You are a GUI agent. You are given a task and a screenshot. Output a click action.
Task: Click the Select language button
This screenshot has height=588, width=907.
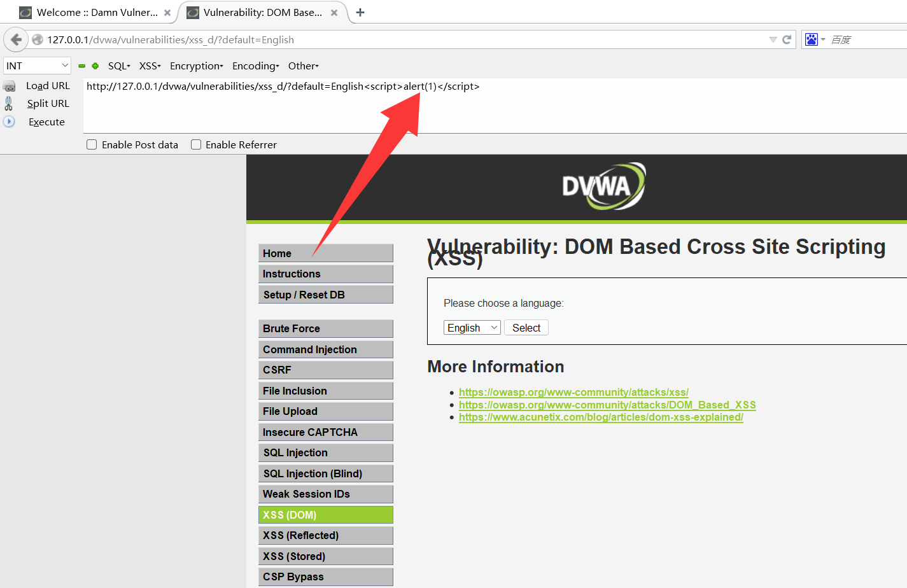coord(526,328)
